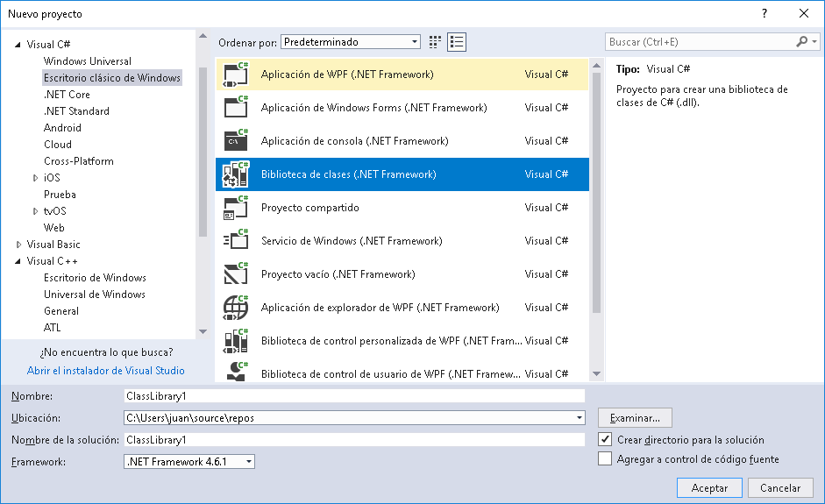825x504 pixels.
Task: Open the help question mark button
Action: (765, 14)
